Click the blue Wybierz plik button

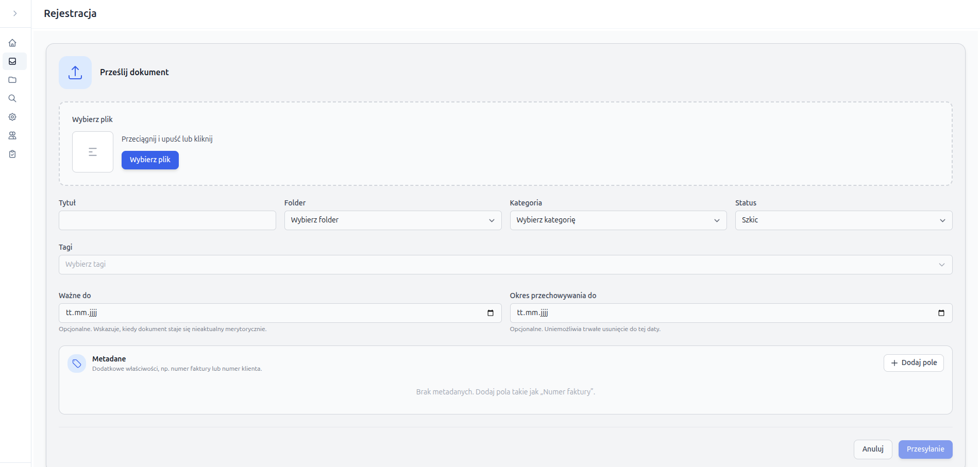(x=150, y=160)
